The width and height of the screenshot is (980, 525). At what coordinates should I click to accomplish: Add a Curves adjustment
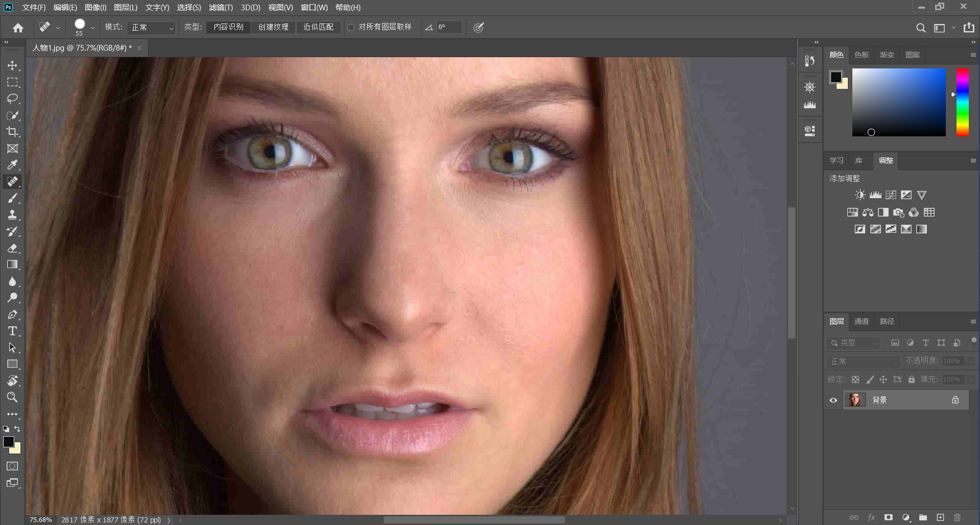pyautogui.click(x=891, y=195)
